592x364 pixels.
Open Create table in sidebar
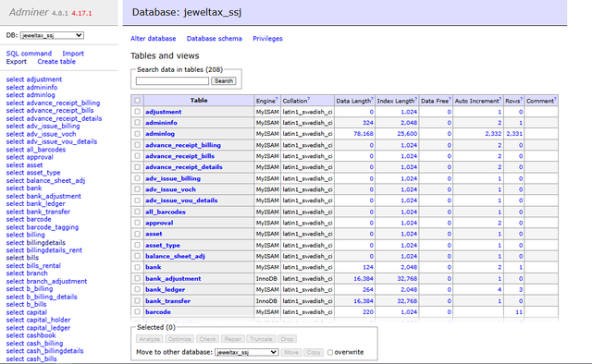(x=56, y=62)
